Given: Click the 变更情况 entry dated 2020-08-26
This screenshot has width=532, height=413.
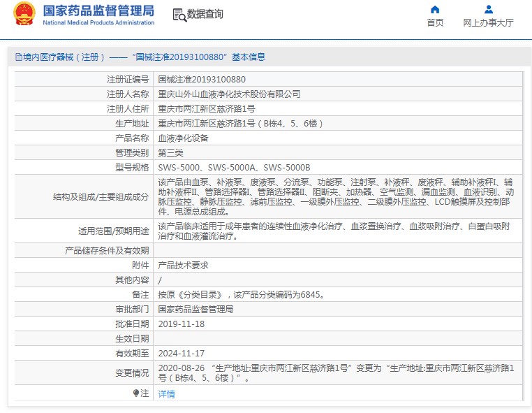Looking at the screenshot, I should (335, 372).
